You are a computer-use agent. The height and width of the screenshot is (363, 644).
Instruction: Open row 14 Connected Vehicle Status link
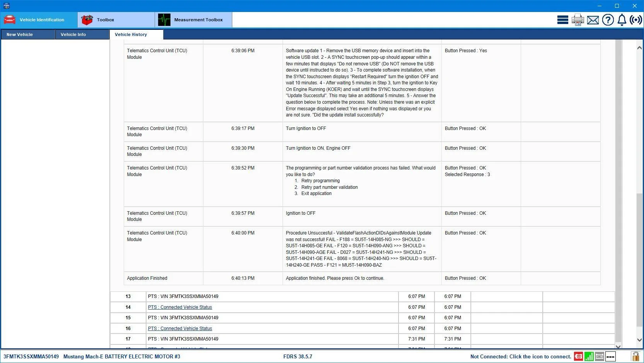(x=180, y=307)
